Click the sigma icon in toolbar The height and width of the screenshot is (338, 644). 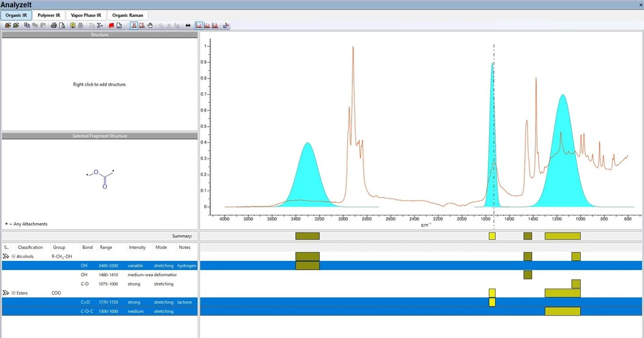(x=100, y=26)
